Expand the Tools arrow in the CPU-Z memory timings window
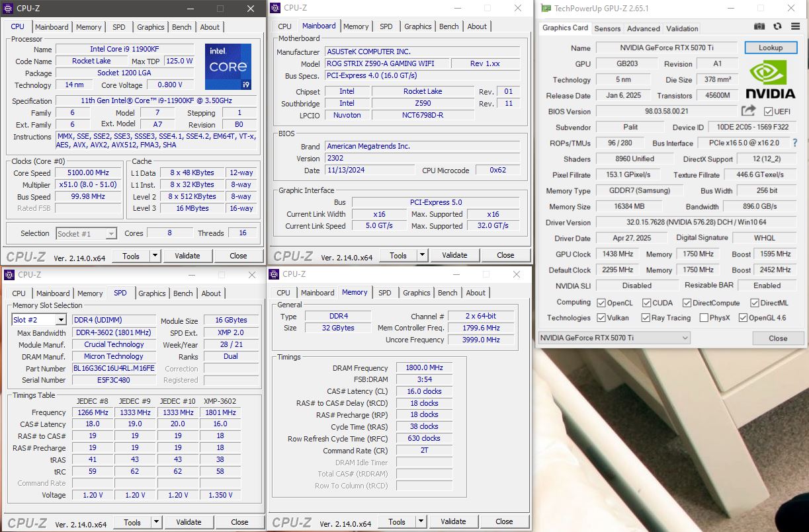 click(x=421, y=521)
